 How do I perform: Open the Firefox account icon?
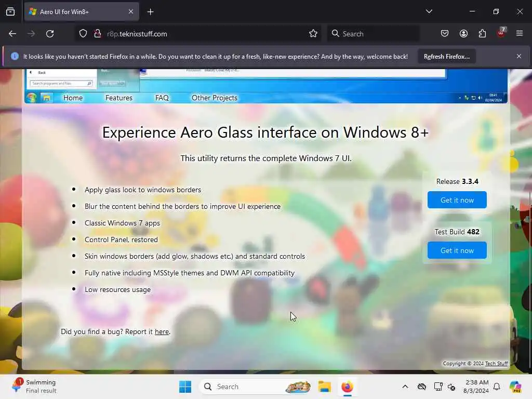click(x=463, y=34)
